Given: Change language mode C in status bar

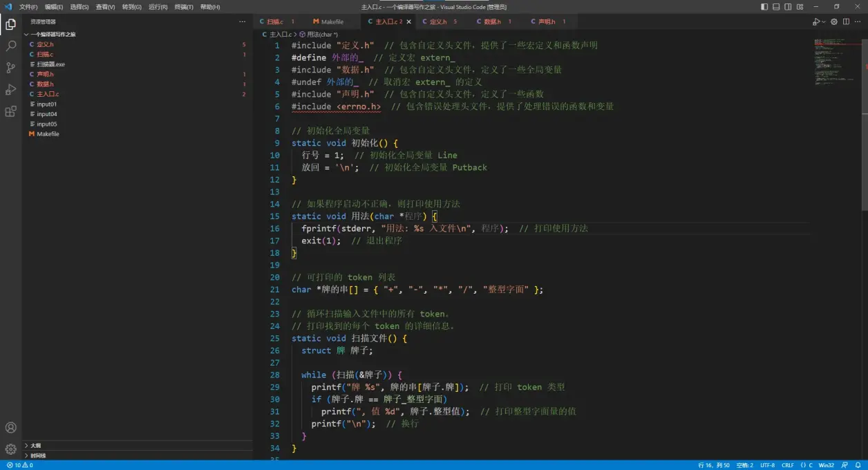Looking at the screenshot, I should click(810, 465).
